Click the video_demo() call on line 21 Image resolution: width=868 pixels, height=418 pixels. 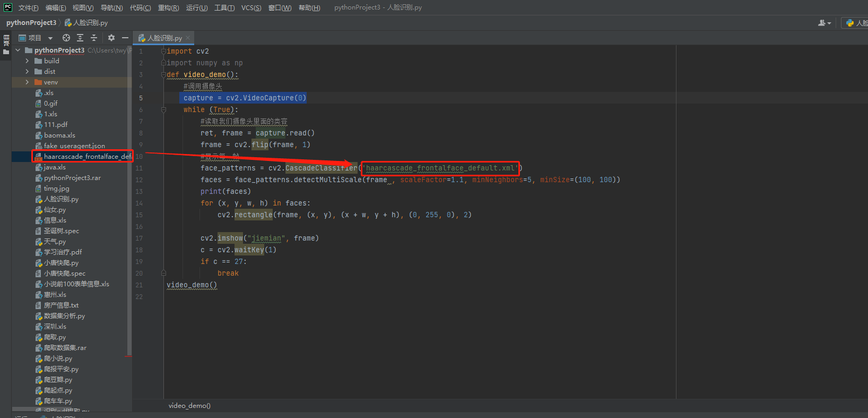click(192, 285)
